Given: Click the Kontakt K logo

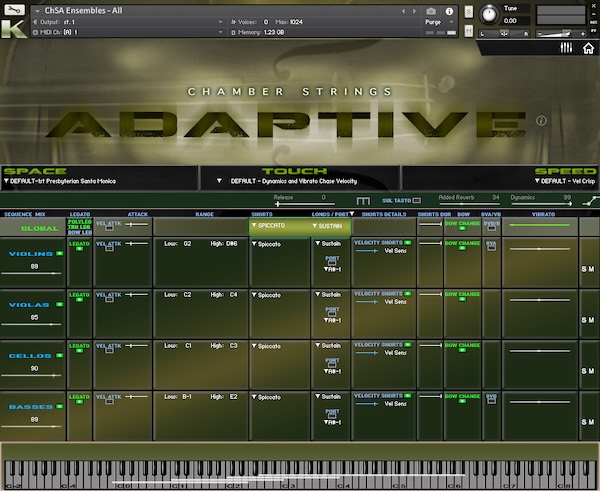Looking at the screenshot, I should coord(13,28).
